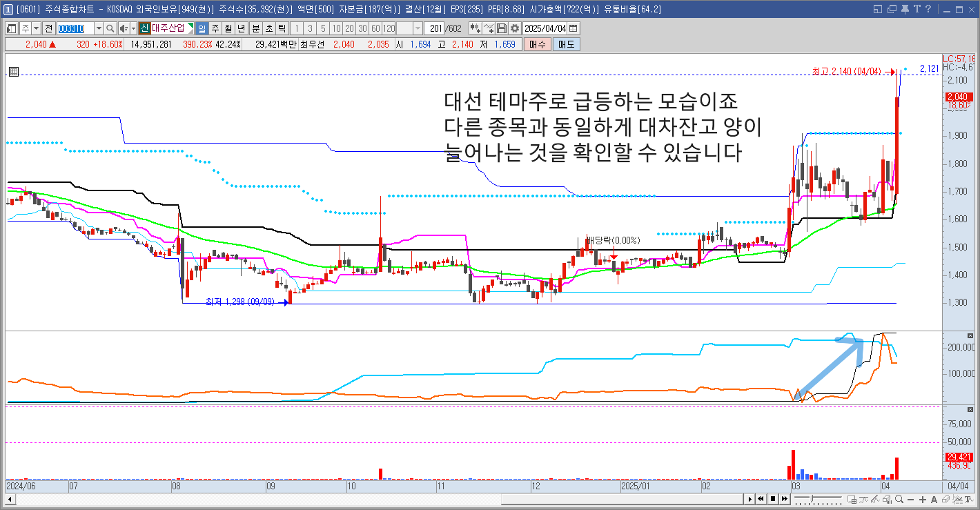Select the 틱 tick period toggle
The height and width of the screenshot is (510, 980).
[x=282, y=28]
